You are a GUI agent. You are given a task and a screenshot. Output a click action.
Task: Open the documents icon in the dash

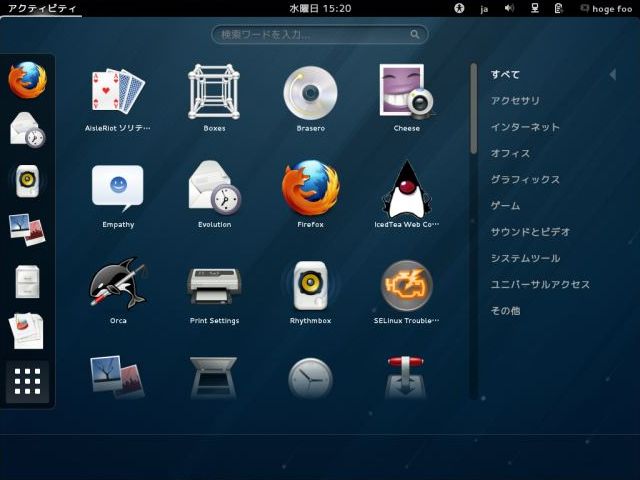tap(27, 331)
